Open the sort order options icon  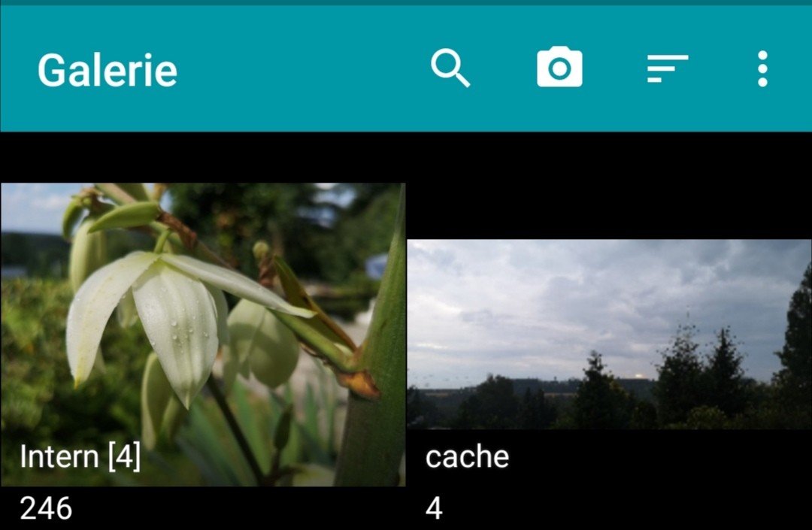coord(668,68)
